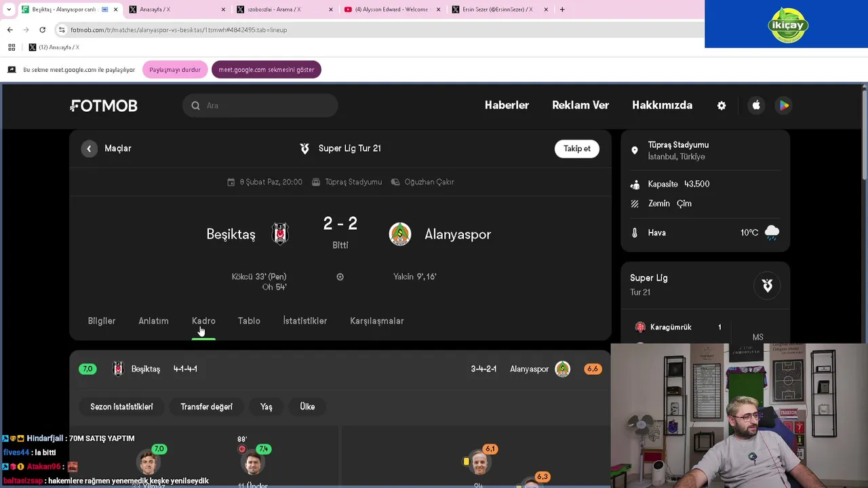Switch to the Alysson Edward YouTube tab
Image resolution: width=868 pixels, height=488 pixels.
pyautogui.click(x=392, y=9)
